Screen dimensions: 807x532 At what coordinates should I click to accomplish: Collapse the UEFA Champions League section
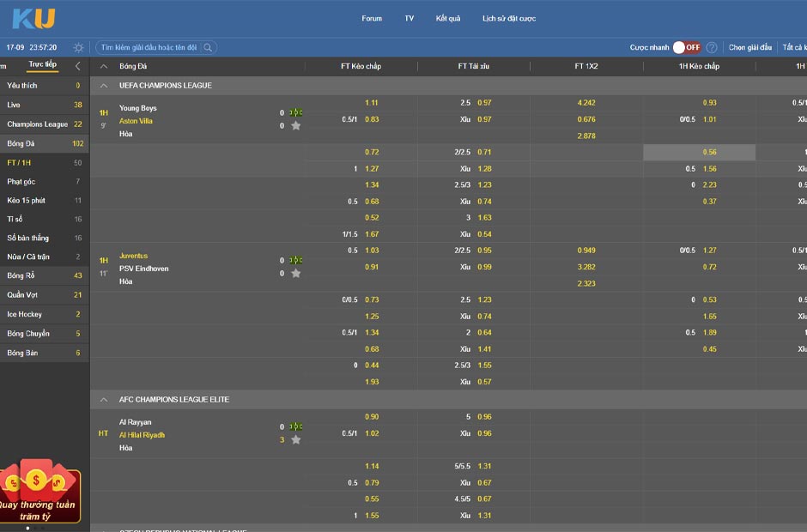click(x=104, y=86)
